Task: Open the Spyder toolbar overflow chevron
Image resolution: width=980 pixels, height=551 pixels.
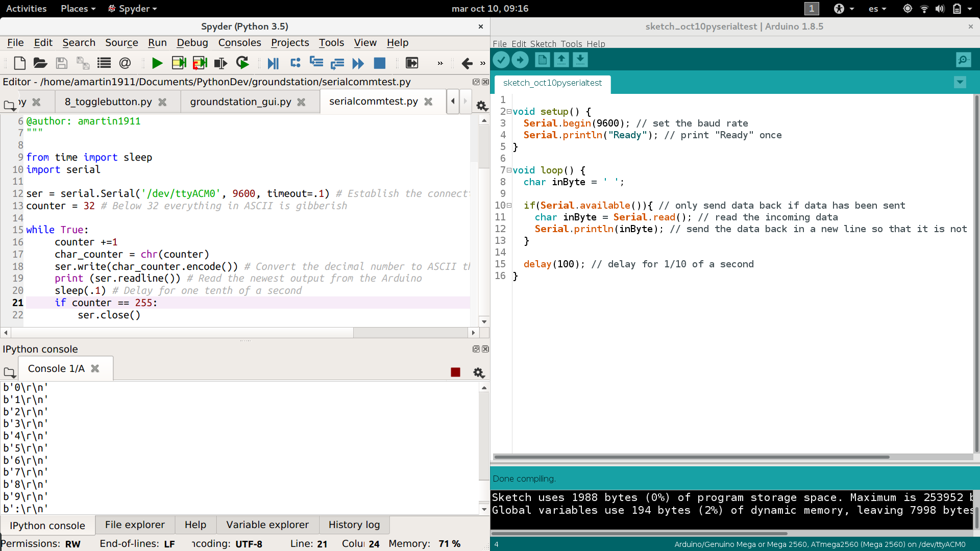Action: point(439,63)
